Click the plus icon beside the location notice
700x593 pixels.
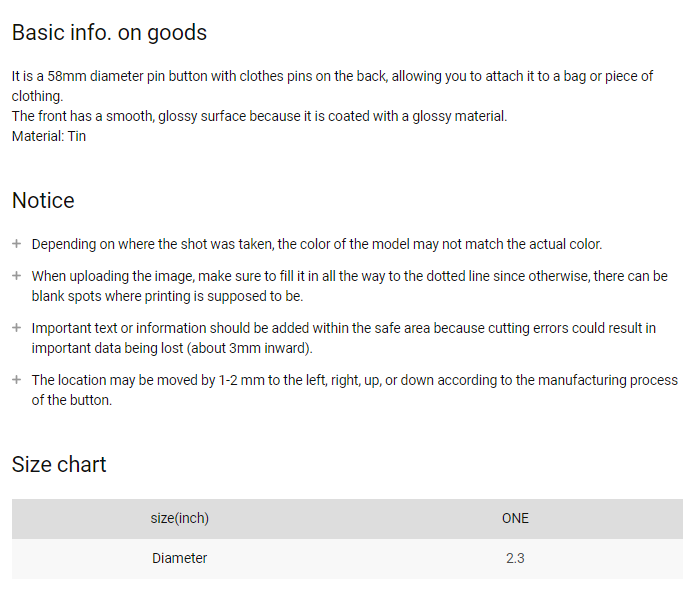17,380
